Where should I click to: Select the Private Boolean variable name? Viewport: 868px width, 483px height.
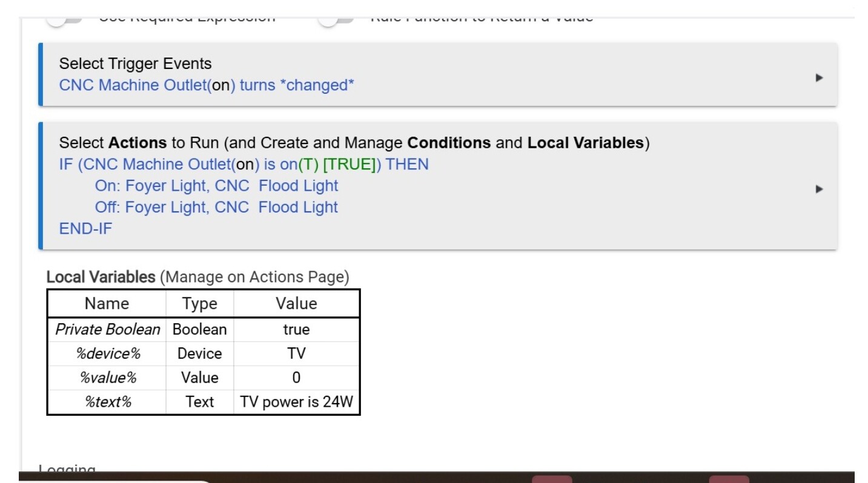tap(107, 329)
